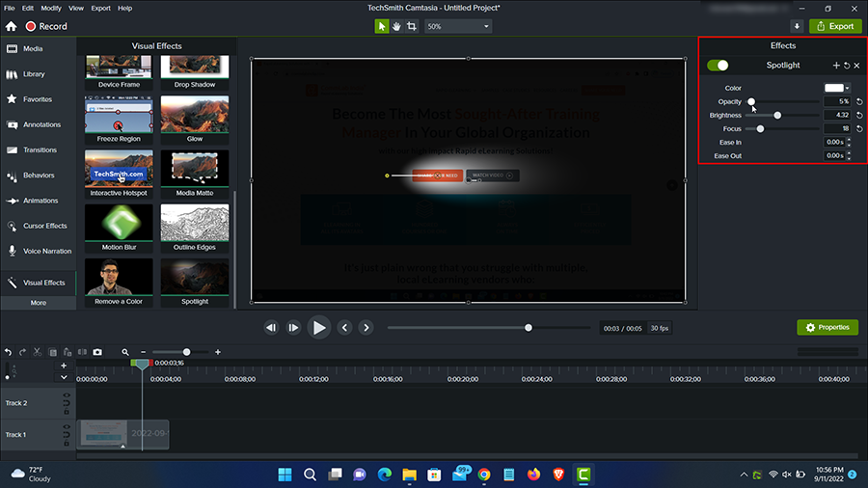Open the Modify menu
Viewport: 868px width, 488px height.
click(51, 8)
